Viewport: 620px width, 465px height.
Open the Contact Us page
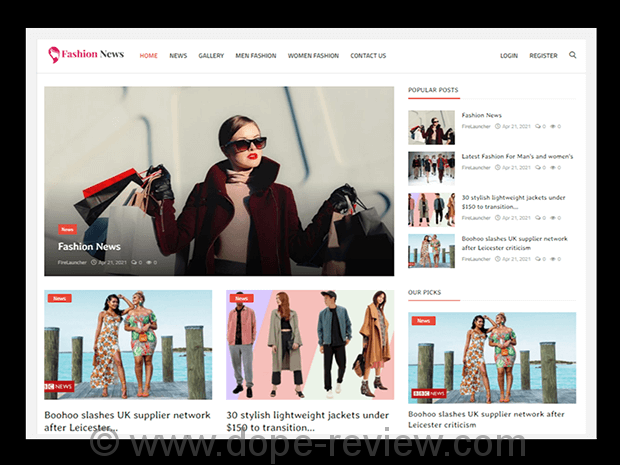tap(368, 56)
